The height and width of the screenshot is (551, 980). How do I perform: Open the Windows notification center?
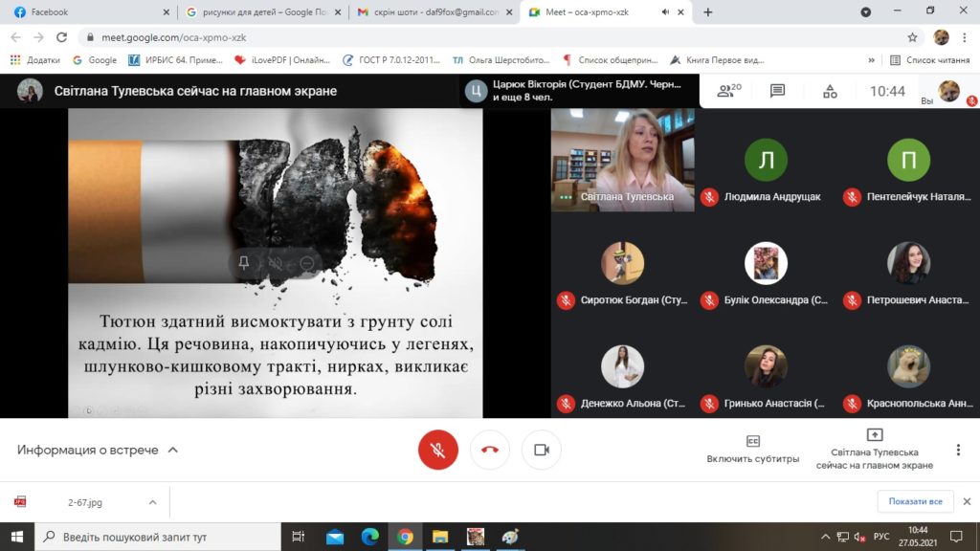pyautogui.click(x=956, y=537)
